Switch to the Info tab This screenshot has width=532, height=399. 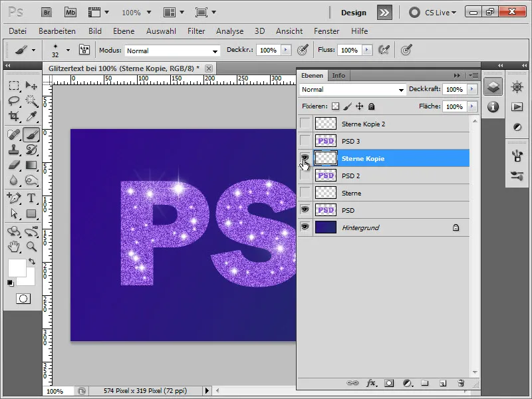coord(338,75)
